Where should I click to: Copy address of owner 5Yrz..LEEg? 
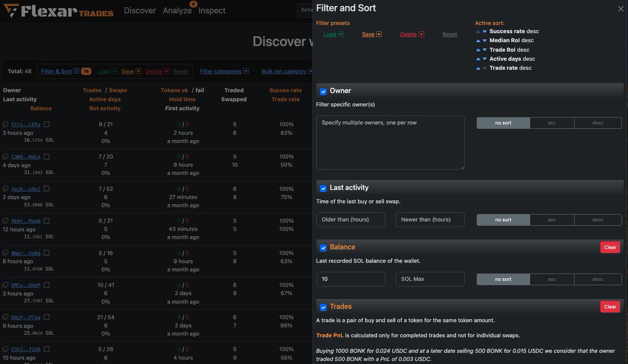pos(5,124)
